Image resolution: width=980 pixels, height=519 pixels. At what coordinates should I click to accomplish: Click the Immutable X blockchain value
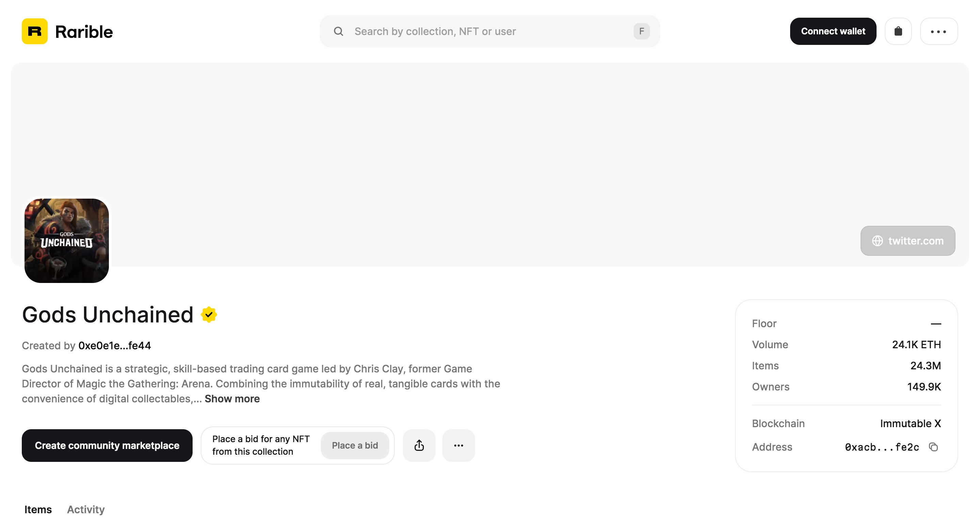(x=910, y=423)
